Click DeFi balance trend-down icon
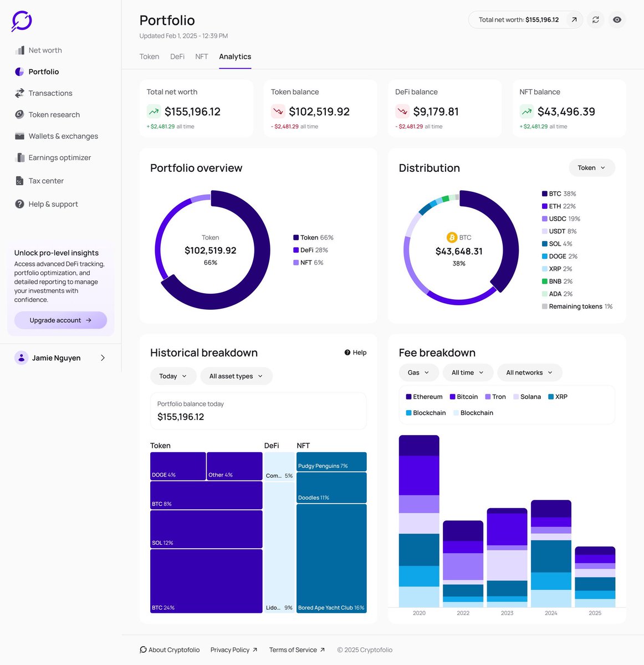The width and height of the screenshot is (644, 665). coord(402,112)
